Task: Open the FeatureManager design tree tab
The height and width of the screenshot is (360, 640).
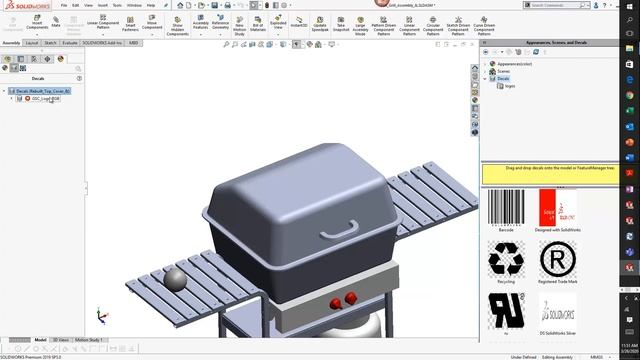Action: [7, 59]
